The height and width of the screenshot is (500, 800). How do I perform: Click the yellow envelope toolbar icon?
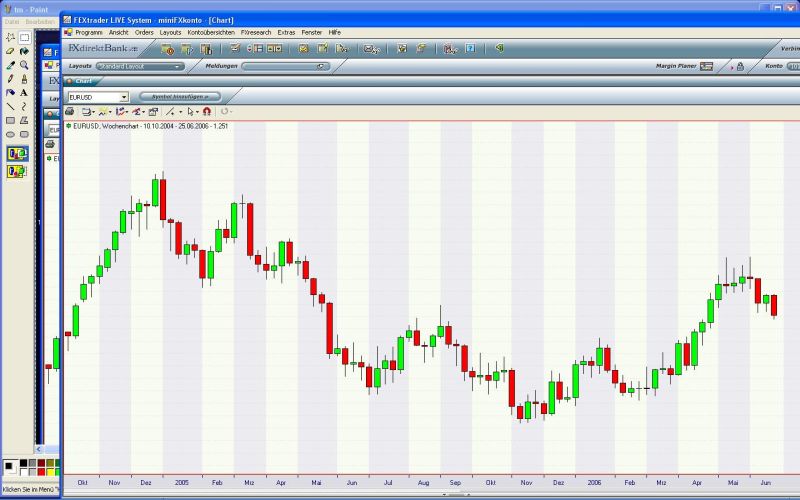(304, 48)
